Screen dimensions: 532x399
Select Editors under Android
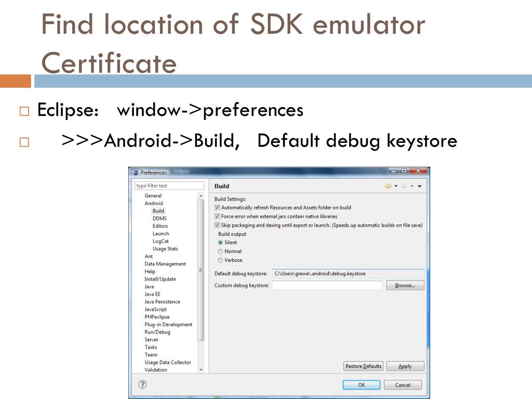[160, 226]
